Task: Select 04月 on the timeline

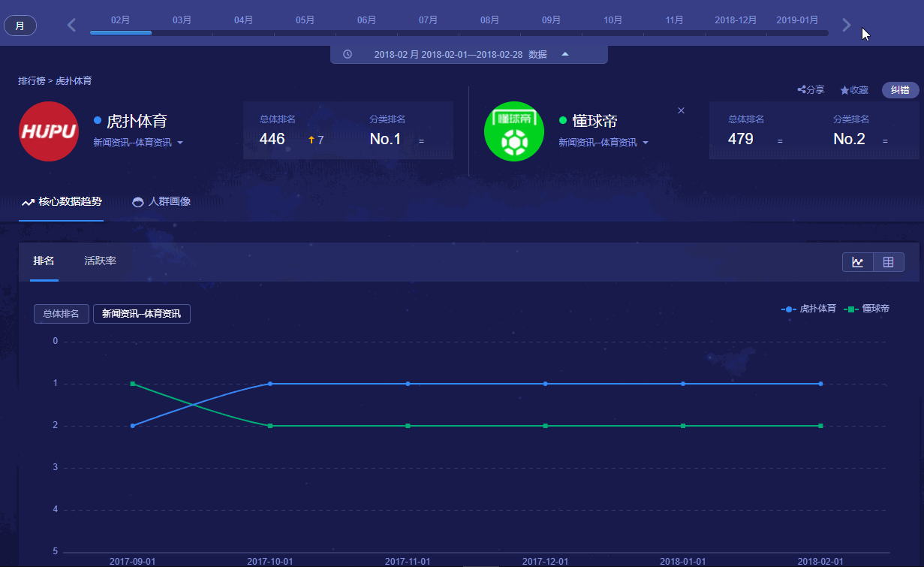Action: coord(243,20)
